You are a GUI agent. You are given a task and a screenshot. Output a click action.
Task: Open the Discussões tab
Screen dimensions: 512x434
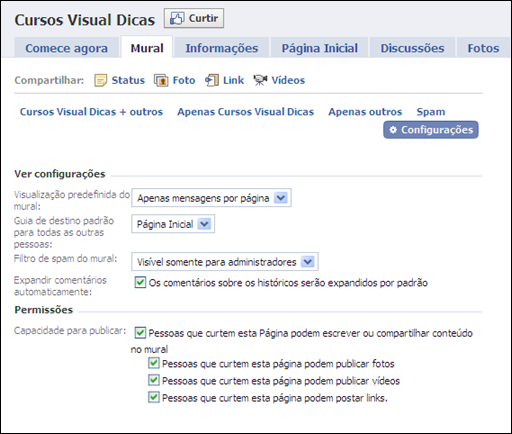point(412,48)
